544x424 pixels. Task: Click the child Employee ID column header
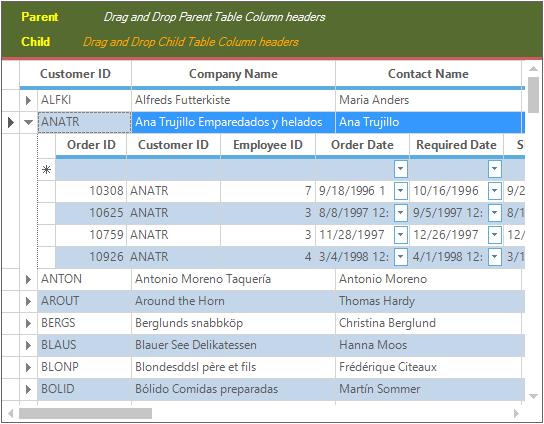coord(268,145)
